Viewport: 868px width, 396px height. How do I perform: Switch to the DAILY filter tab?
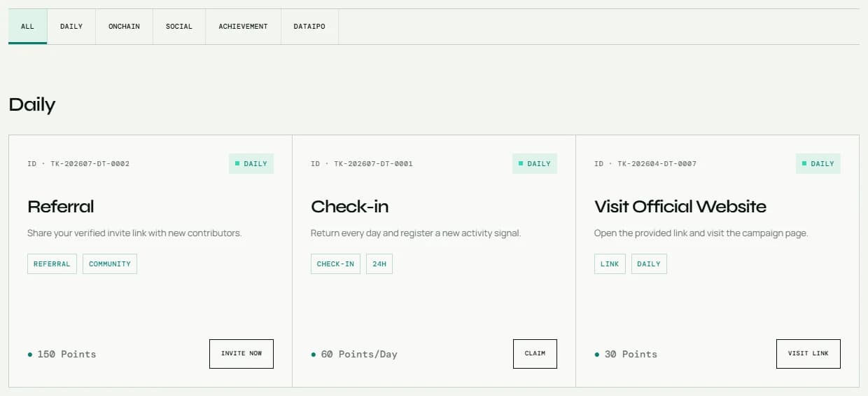(71, 27)
